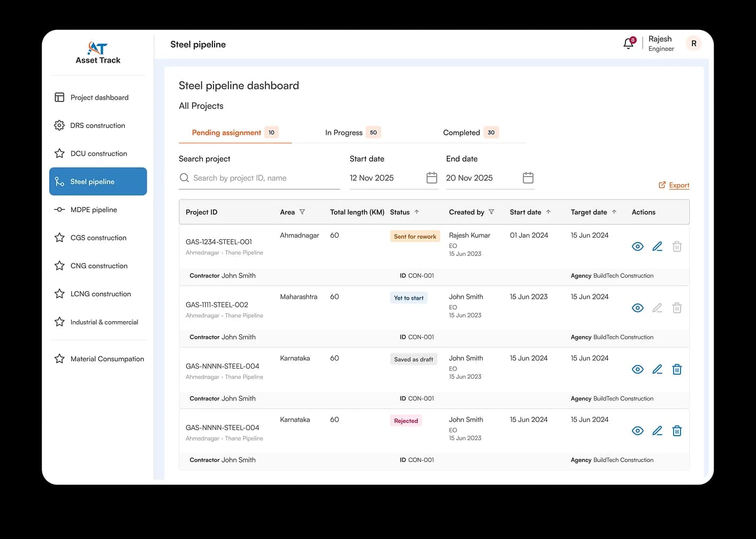
Task: Open DRS construction section
Action: coord(98,125)
